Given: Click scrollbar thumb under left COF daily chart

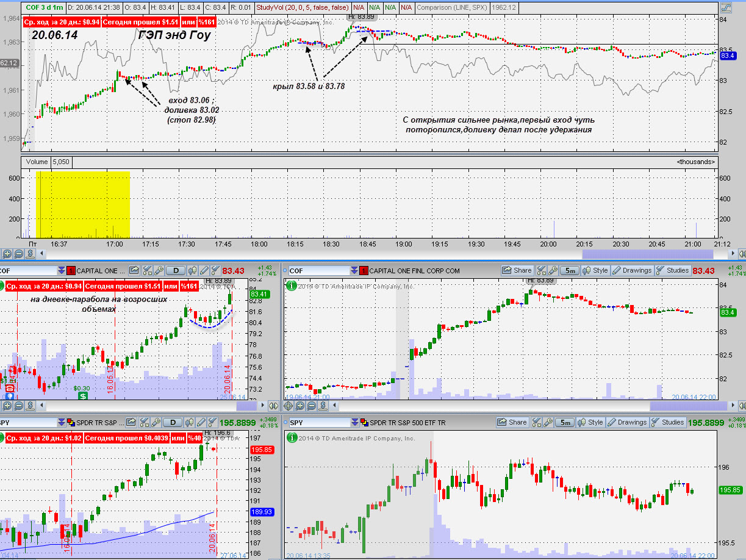Looking at the screenshot, I should [x=246, y=406].
